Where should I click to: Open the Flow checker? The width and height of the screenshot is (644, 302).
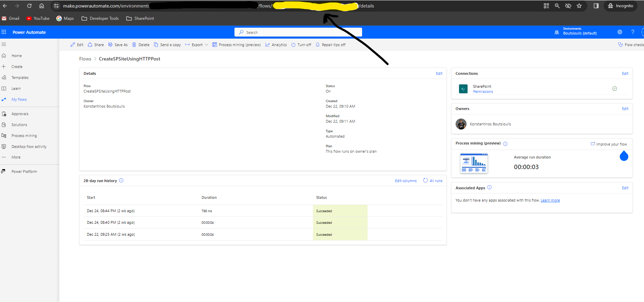click(631, 45)
